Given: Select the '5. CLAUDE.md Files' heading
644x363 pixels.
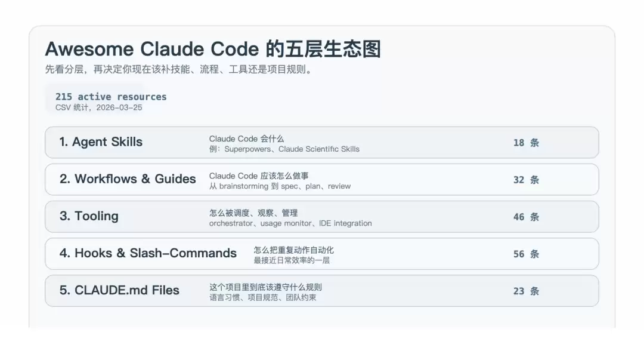Looking at the screenshot, I should pos(119,290).
